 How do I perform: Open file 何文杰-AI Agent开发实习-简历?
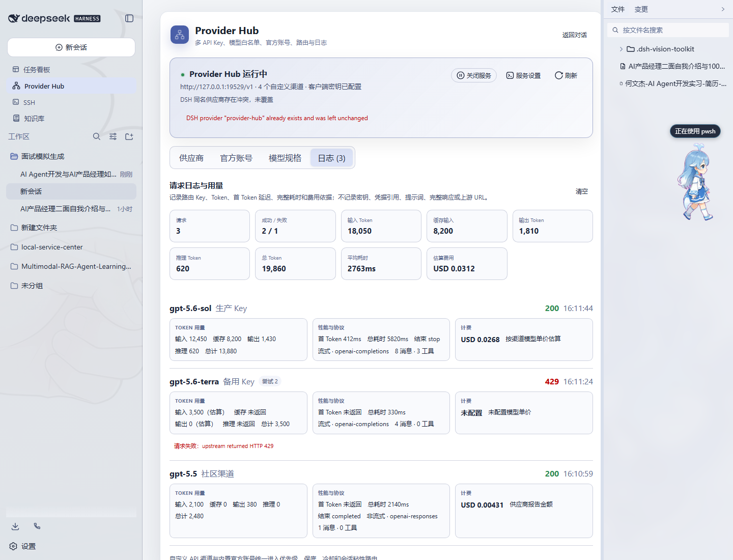(672, 83)
